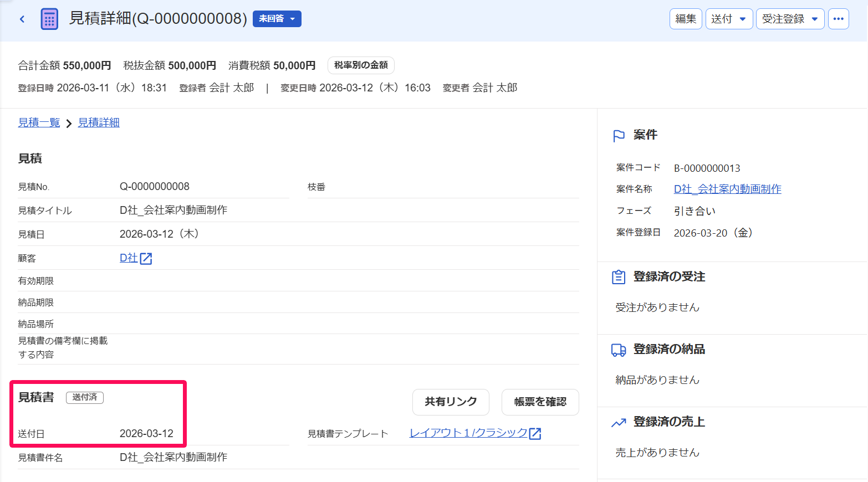The width and height of the screenshot is (868, 482).
Task: Open the 未回答 status dropdown
Action: 277,19
